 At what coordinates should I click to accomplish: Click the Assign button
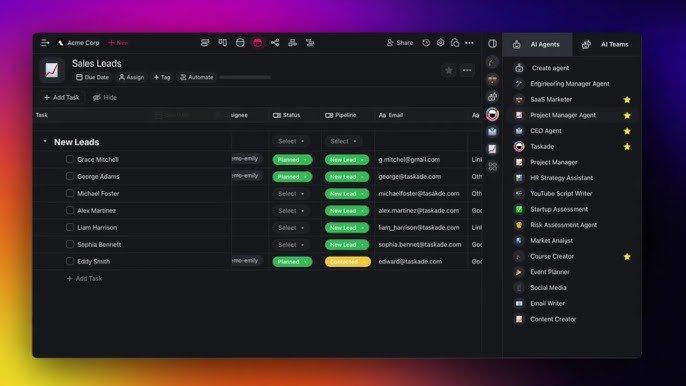(132, 77)
